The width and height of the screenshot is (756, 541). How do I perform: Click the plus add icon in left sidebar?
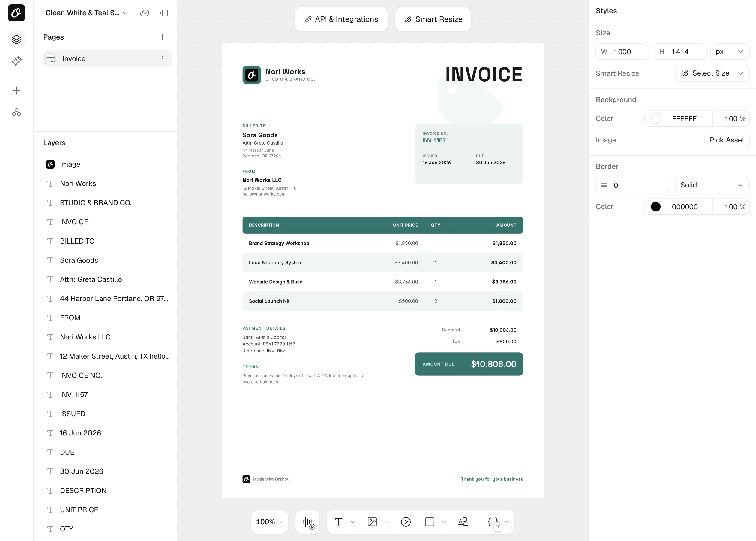[x=16, y=91]
